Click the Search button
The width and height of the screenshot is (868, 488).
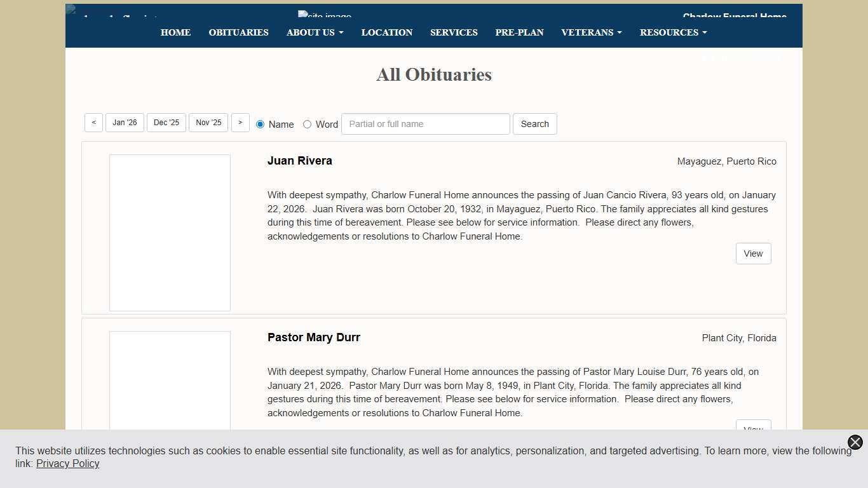(534, 124)
